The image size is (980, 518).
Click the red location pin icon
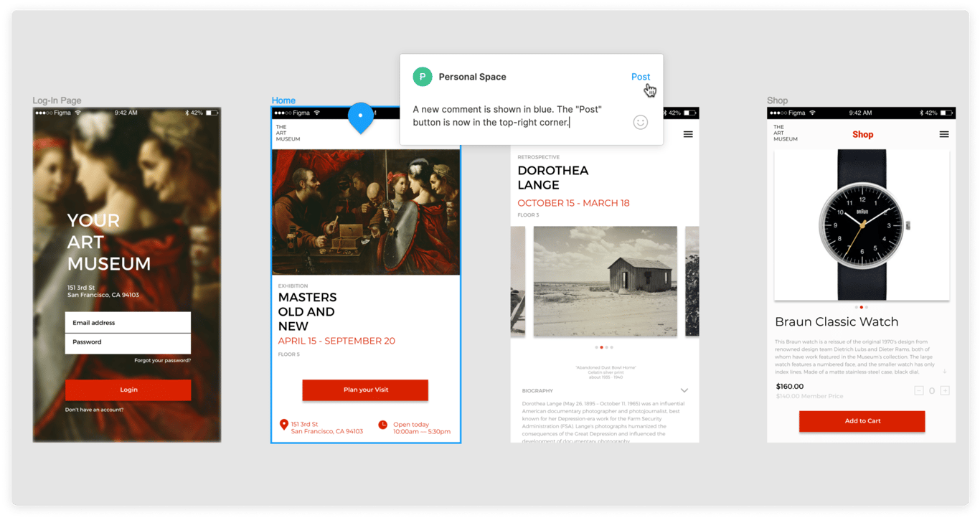(x=284, y=425)
